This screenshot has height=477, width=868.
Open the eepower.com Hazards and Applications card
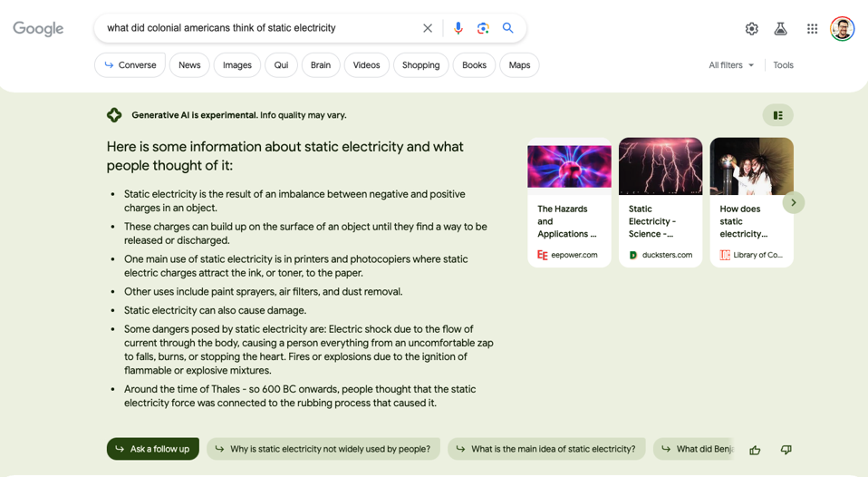coord(569,202)
